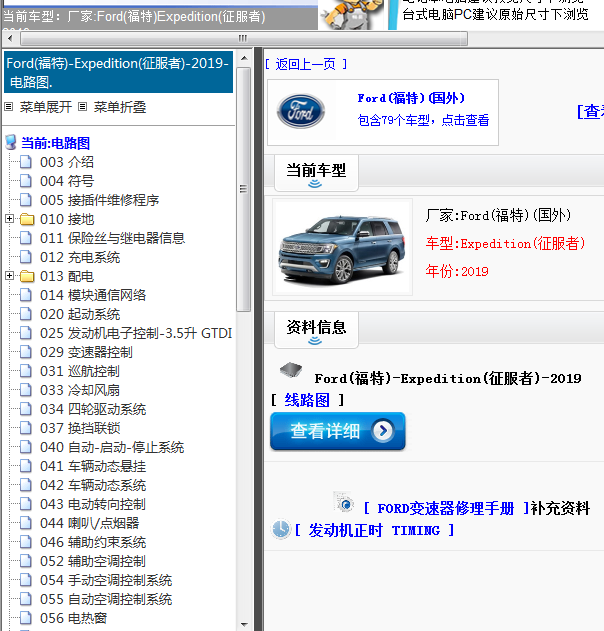Click page icon of 020 起动系统
Screen dimensions: 604x631
[x=26, y=314]
